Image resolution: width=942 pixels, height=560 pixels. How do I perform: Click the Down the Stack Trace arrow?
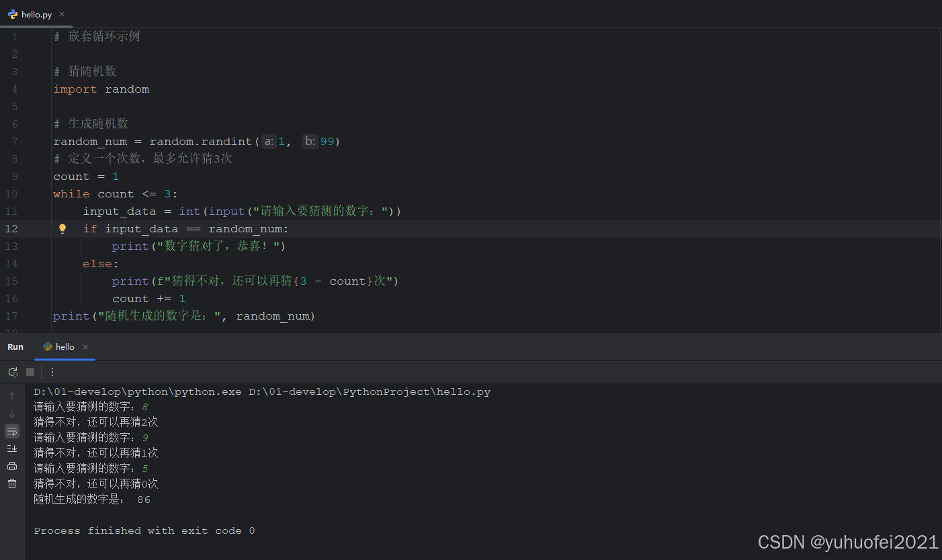coord(12,414)
